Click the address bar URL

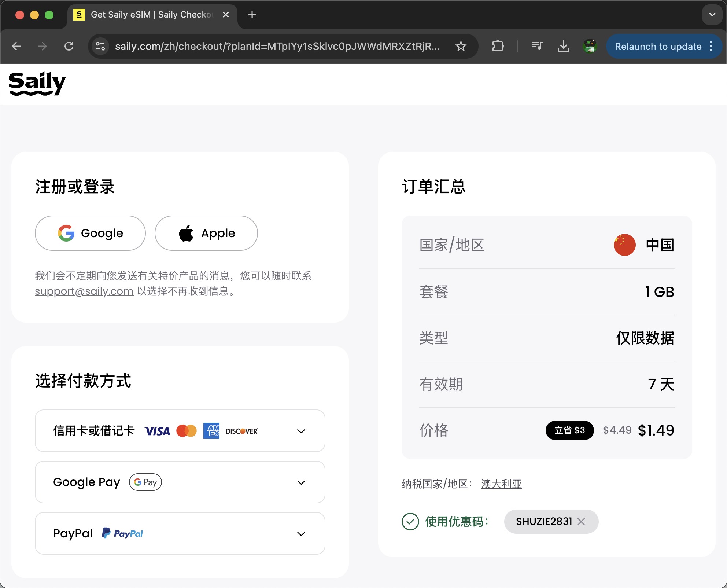point(277,46)
